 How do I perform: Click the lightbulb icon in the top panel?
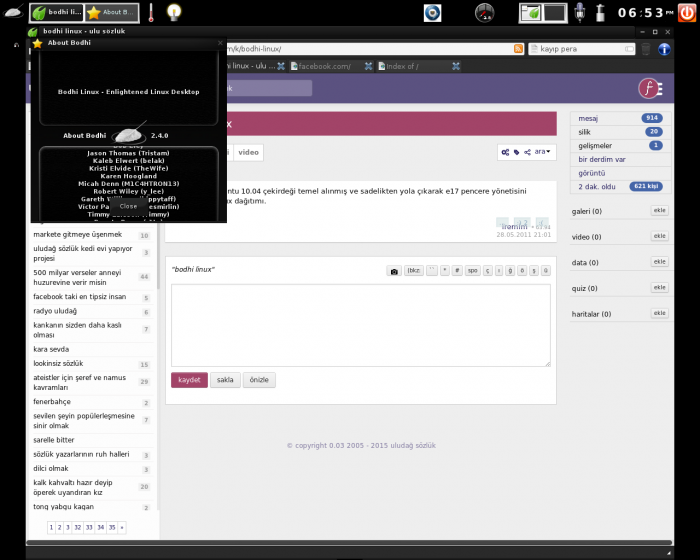174,13
